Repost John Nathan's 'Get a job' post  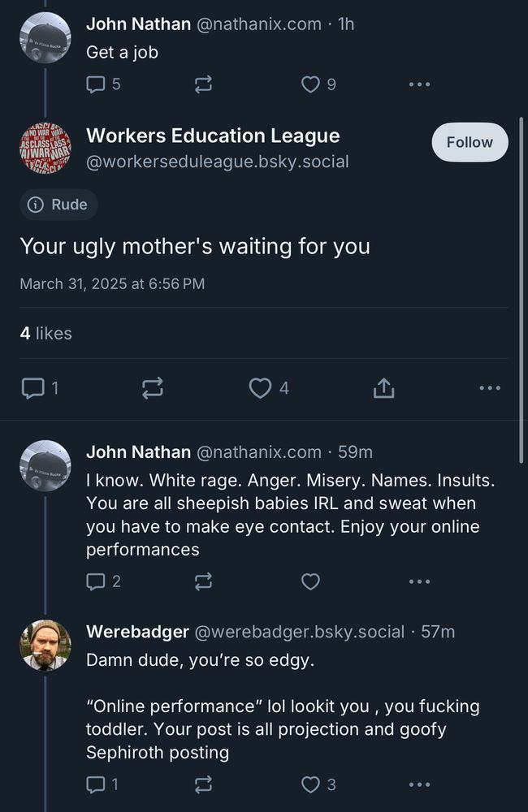[x=203, y=84]
